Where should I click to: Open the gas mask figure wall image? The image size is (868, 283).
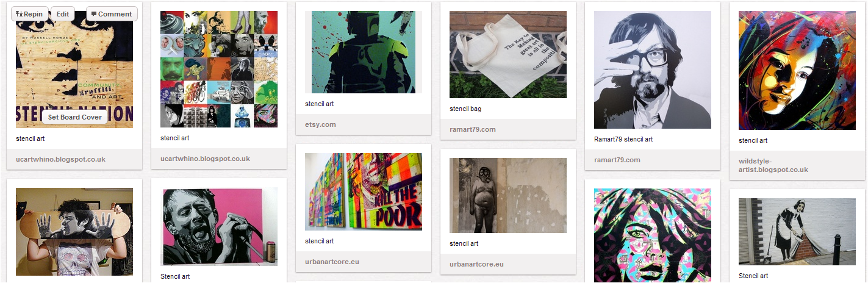[508, 196]
